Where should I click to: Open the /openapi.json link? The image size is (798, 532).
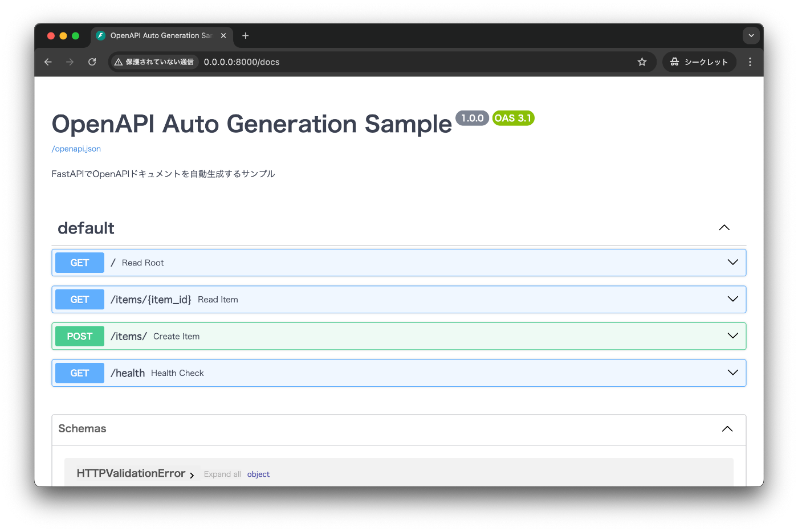pyautogui.click(x=76, y=149)
